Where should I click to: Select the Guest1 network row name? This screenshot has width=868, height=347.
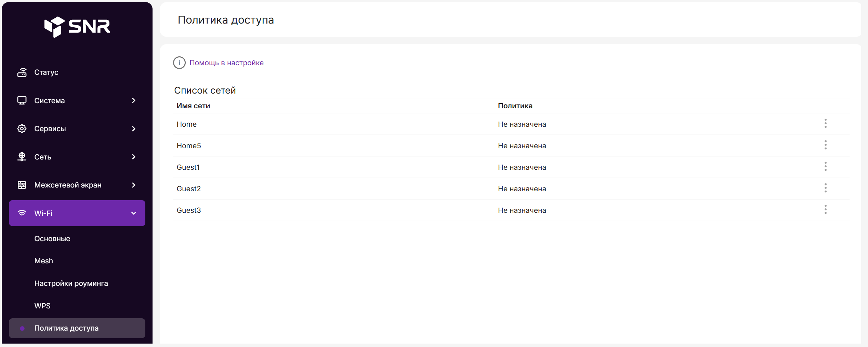tap(188, 167)
